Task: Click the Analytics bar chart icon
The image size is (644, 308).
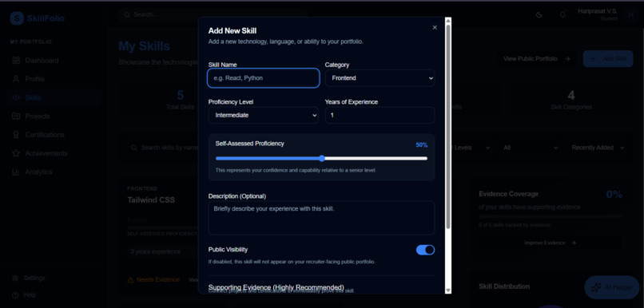Action: pyautogui.click(x=16, y=172)
